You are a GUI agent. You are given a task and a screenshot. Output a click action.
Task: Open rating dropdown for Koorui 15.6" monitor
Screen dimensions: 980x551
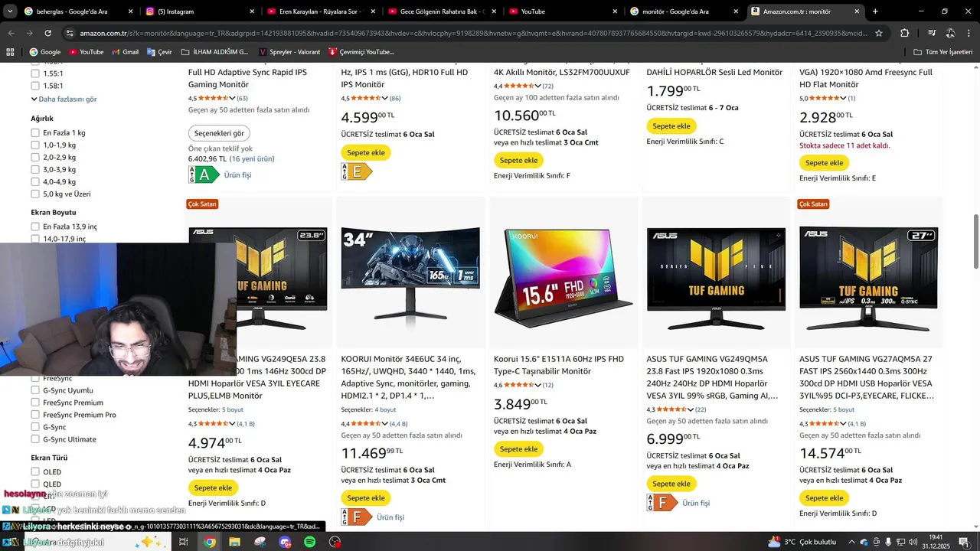point(538,385)
